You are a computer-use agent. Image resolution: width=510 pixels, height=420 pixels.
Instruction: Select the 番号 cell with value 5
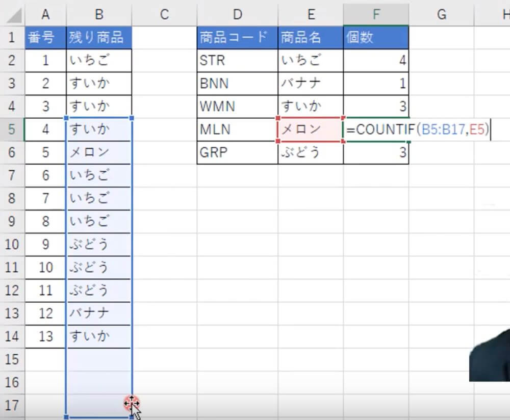tap(45, 152)
